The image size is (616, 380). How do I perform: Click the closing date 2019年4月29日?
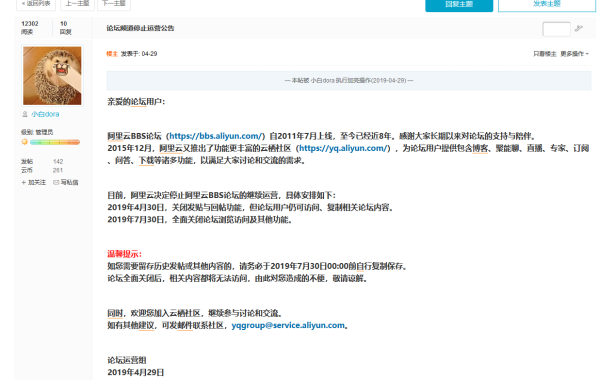point(136,372)
